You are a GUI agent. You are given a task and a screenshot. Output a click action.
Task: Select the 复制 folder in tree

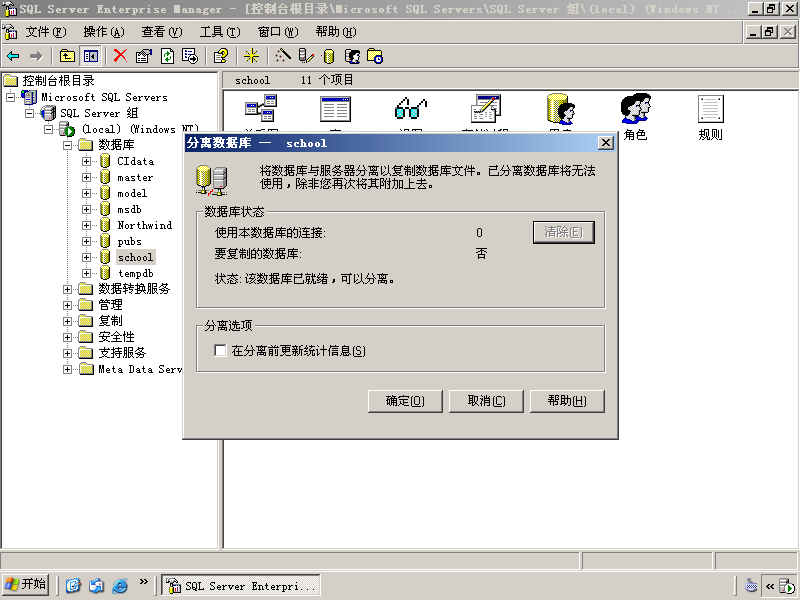tap(110, 321)
